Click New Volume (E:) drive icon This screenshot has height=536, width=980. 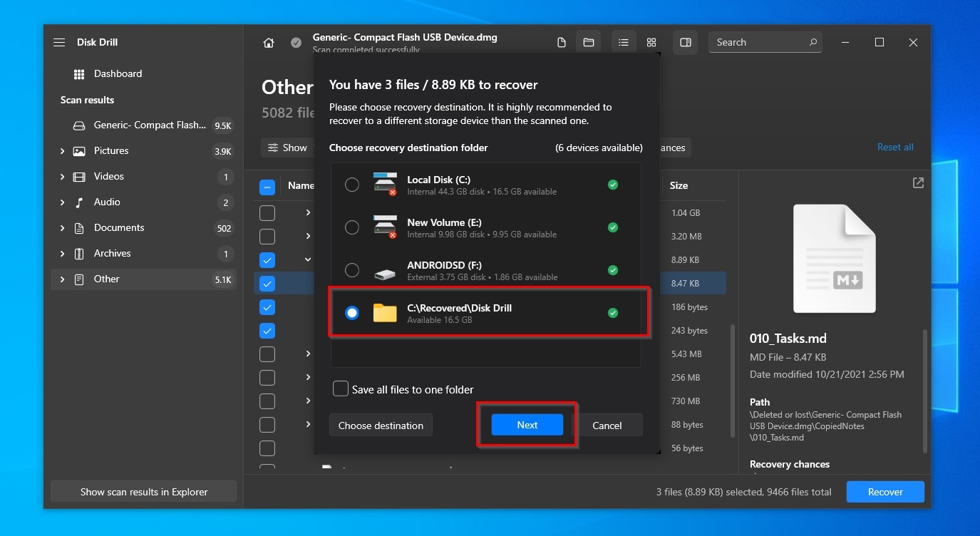pos(385,227)
